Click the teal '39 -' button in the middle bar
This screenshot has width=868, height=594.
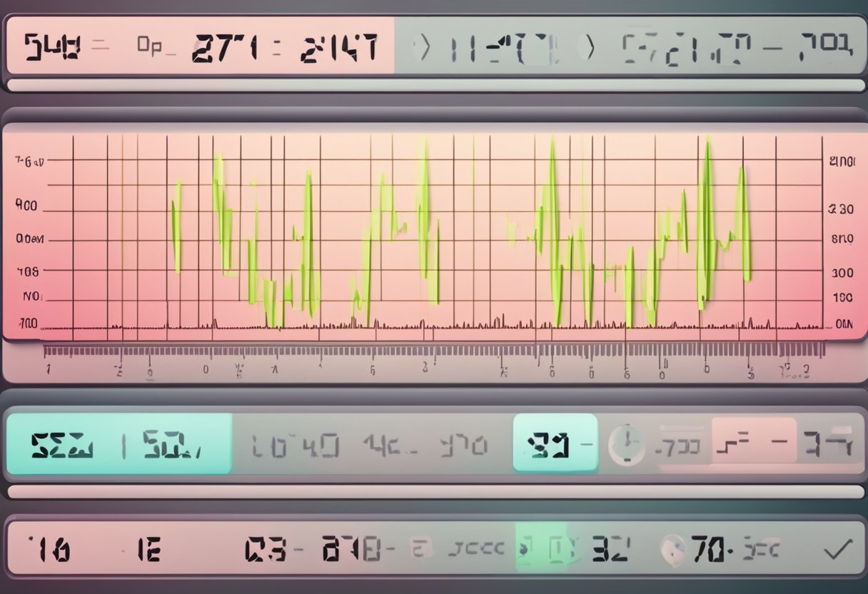pos(555,443)
